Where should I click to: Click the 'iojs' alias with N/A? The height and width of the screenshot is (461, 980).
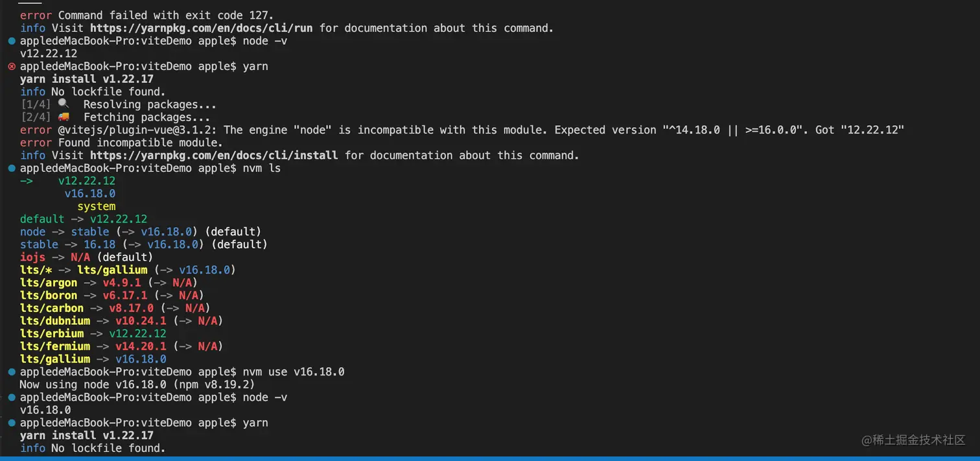coord(32,257)
